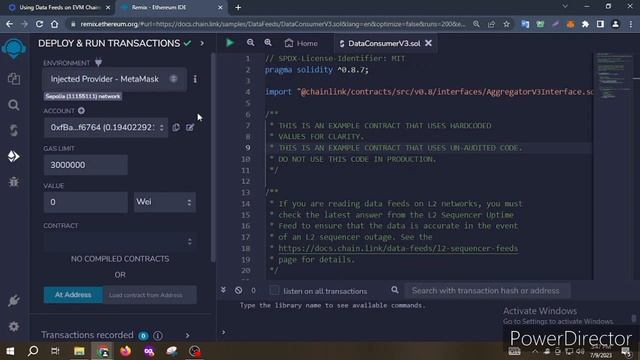Click the deploy panel vertical scrollbar

213,157
